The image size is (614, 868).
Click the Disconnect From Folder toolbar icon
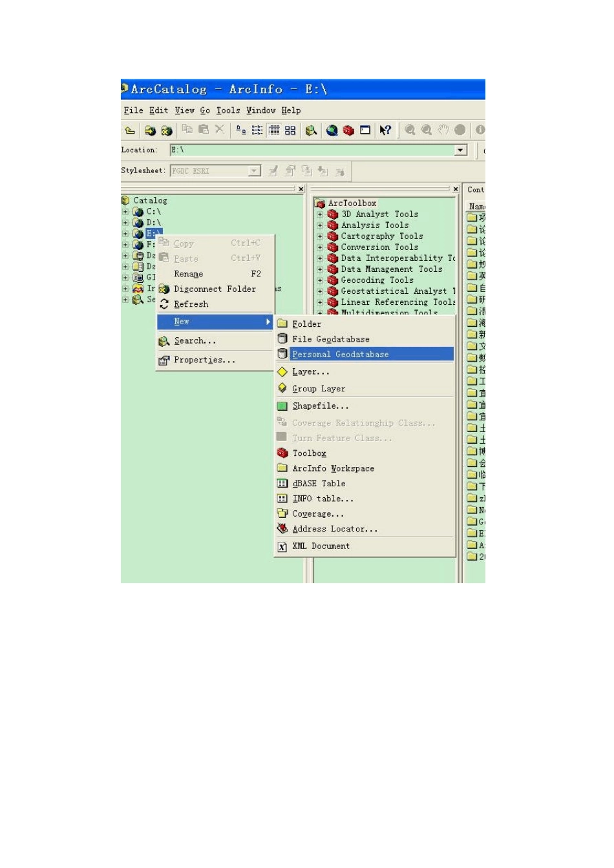167,130
